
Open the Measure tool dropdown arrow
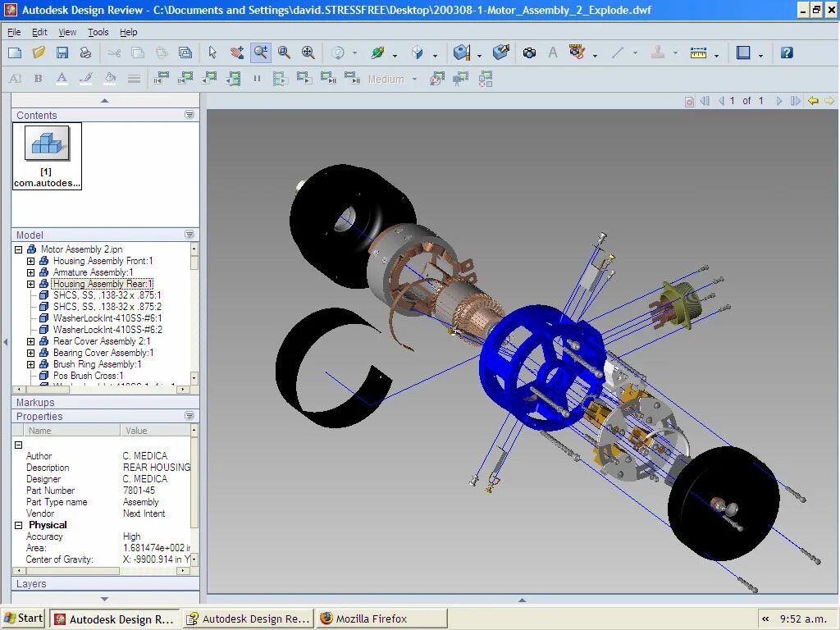(716, 55)
